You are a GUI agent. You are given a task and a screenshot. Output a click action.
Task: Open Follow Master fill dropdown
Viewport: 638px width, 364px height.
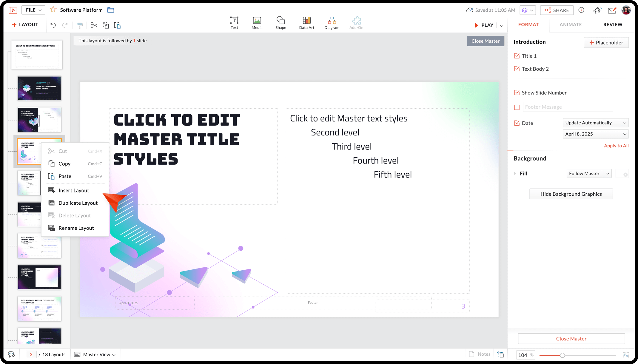589,173
